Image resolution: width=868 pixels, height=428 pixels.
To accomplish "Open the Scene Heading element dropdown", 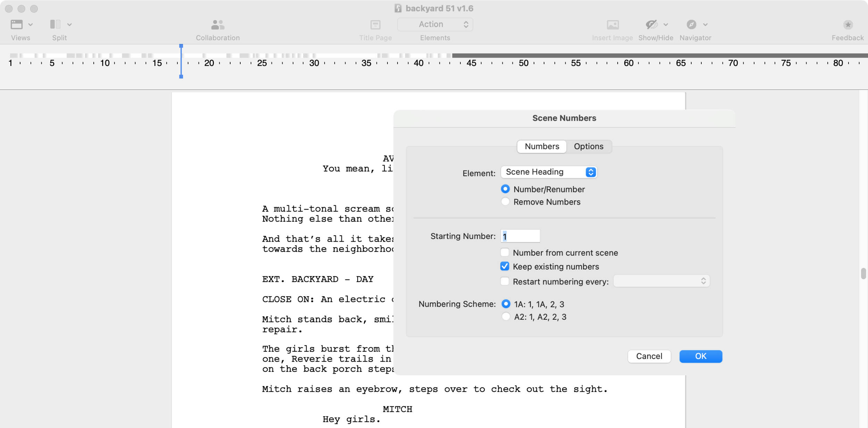I will [x=549, y=172].
